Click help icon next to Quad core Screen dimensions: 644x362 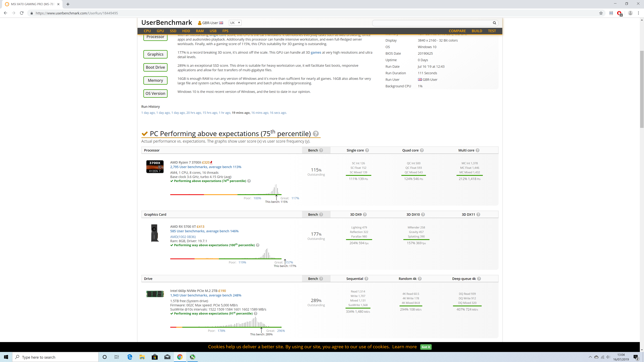(x=422, y=150)
